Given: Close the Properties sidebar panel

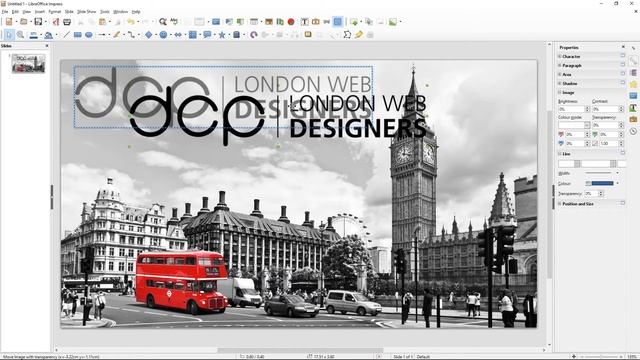Looking at the screenshot, I should pyautogui.click(x=623, y=47).
